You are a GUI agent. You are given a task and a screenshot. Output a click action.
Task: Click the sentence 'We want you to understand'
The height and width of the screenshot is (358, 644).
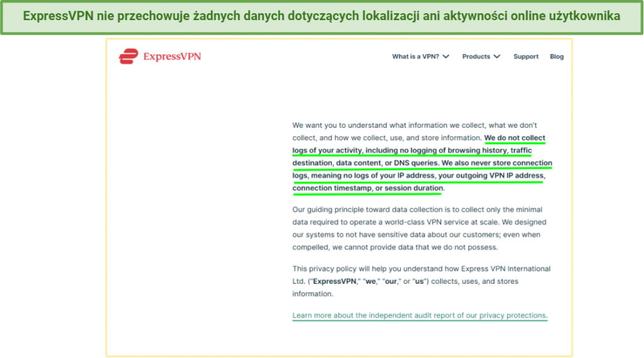pos(414,131)
